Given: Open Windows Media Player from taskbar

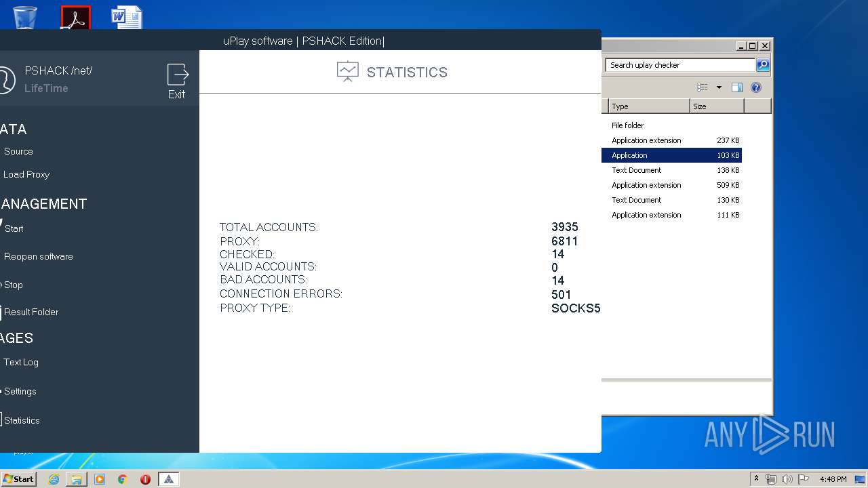Looking at the screenshot, I should pos(100,479).
